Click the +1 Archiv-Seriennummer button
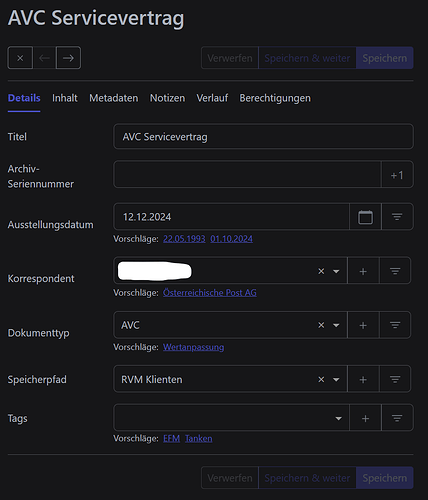 [397, 175]
